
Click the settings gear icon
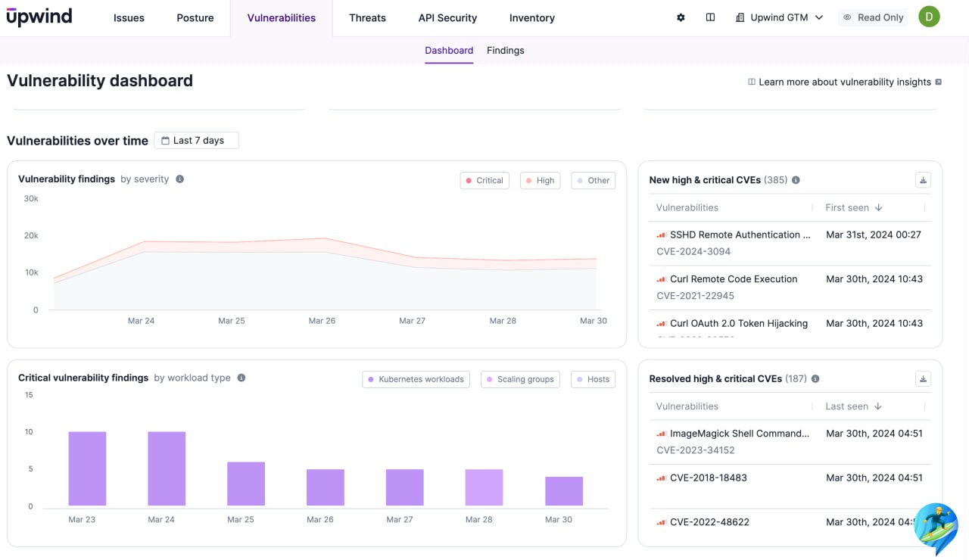point(681,17)
